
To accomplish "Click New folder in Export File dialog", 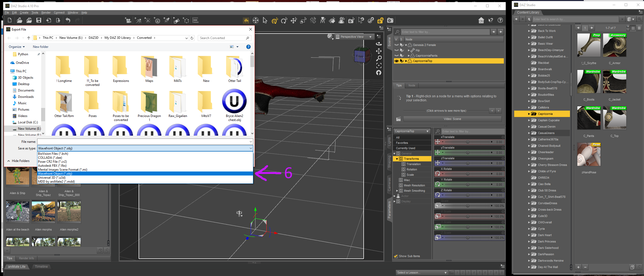I will (41, 47).
